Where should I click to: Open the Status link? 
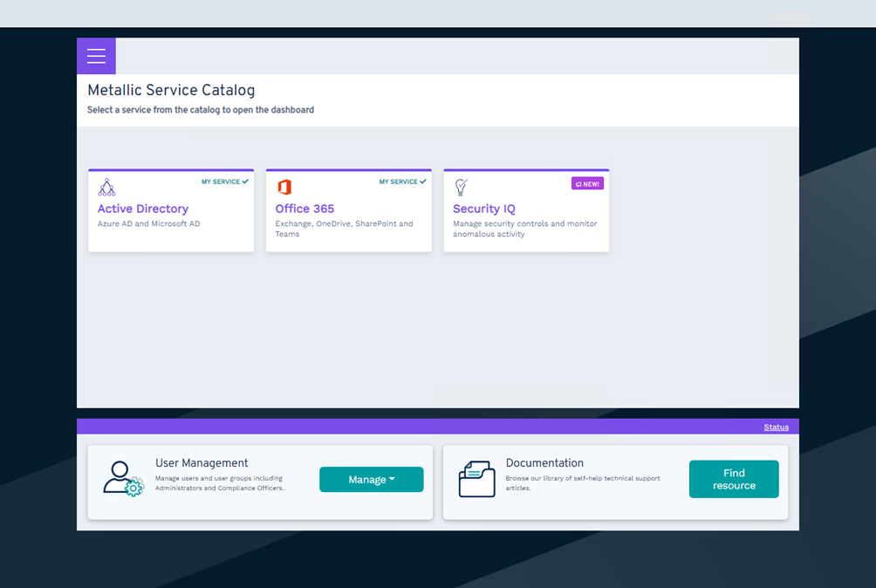pyautogui.click(x=776, y=427)
